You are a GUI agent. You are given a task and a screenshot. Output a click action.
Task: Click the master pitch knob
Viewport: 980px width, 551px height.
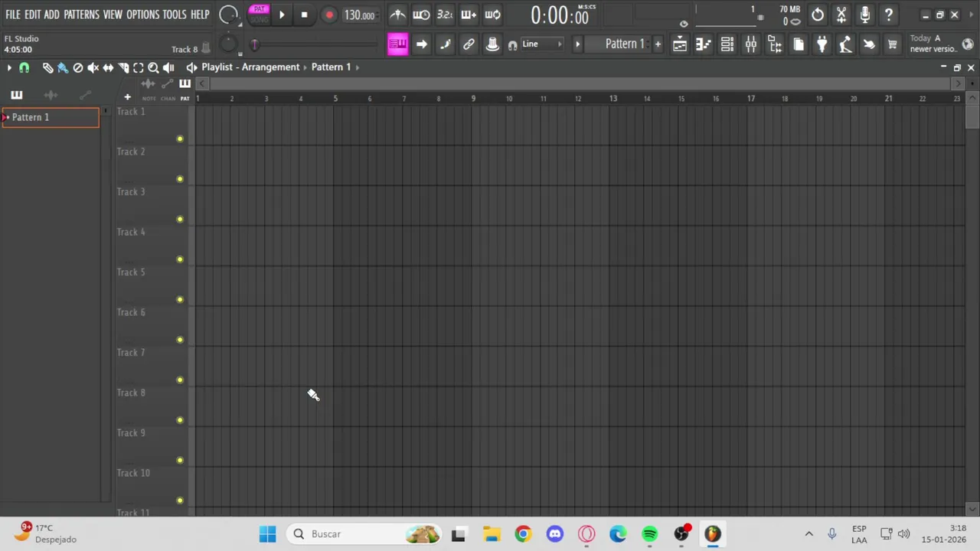(228, 44)
